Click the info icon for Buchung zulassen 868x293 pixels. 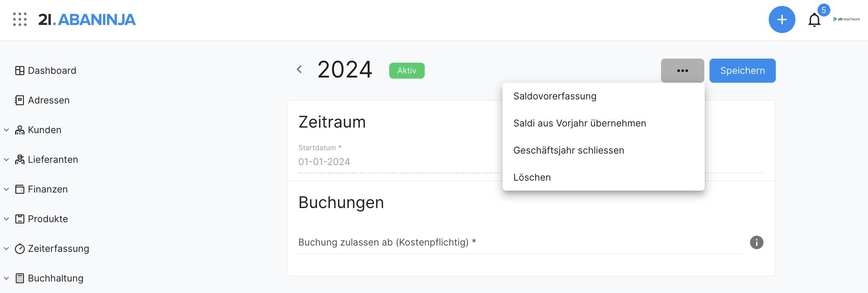coord(756,243)
